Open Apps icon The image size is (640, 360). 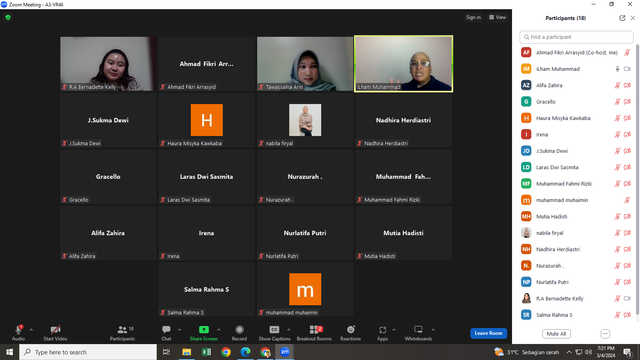click(382, 329)
